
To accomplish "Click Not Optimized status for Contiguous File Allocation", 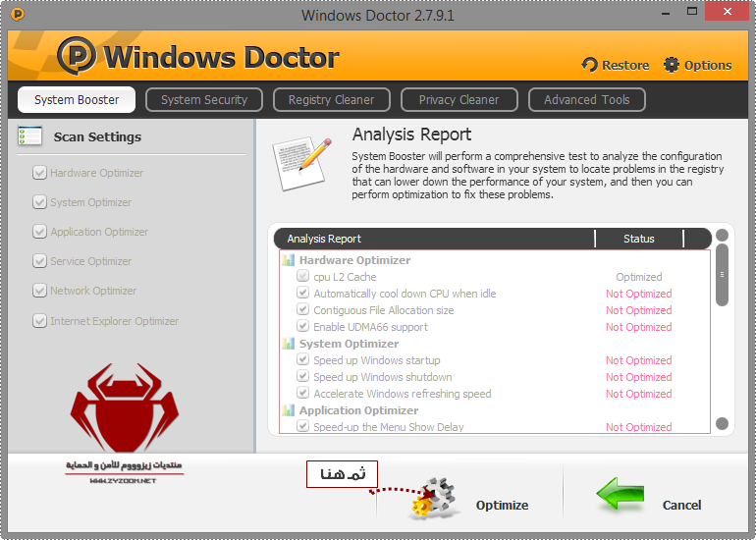I will pos(639,310).
